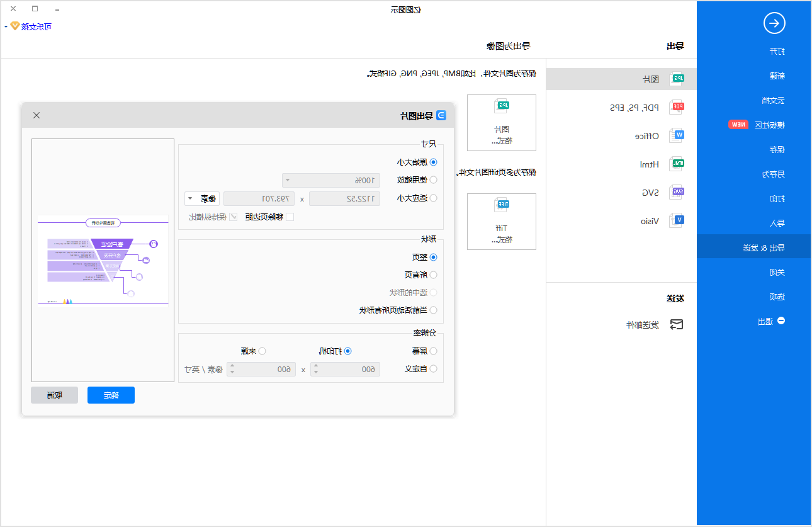The image size is (812, 527).
Task: Select the SVG export category label
Action: pyautogui.click(x=650, y=193)
